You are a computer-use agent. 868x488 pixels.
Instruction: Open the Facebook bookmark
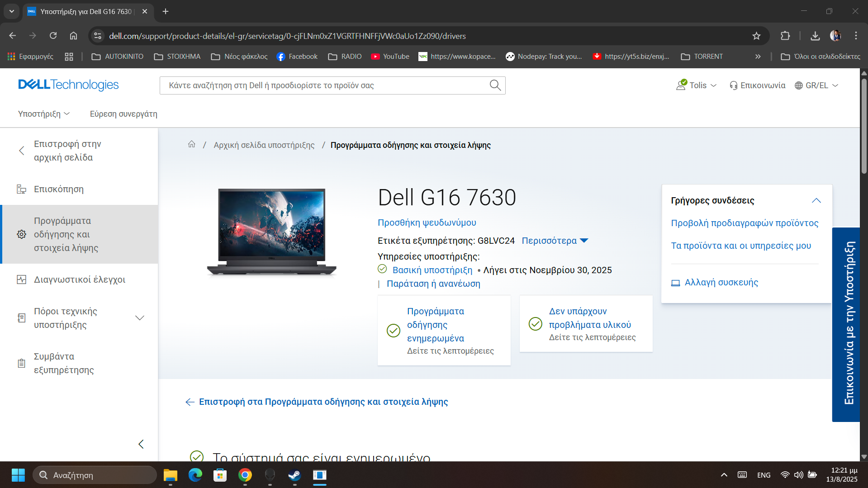[x=297, y=57]
